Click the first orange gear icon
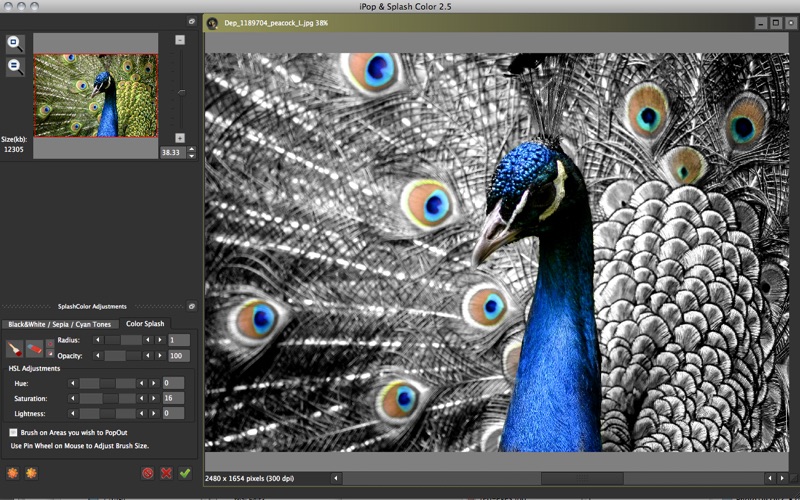 pyautogui.click(x=13, y=473)
